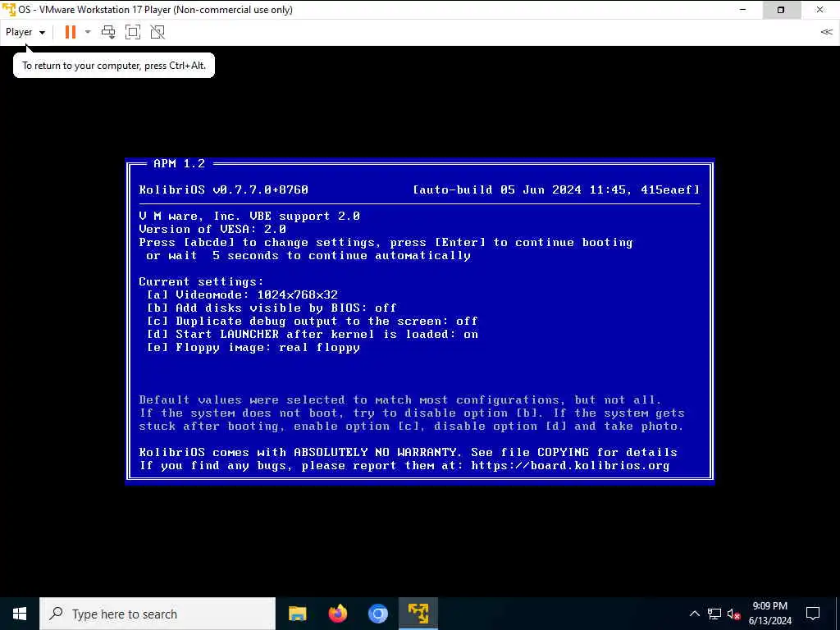840x630 pixels.
Task: Launch Firefox from the taskbar
Action: click(x=337, y=614)
